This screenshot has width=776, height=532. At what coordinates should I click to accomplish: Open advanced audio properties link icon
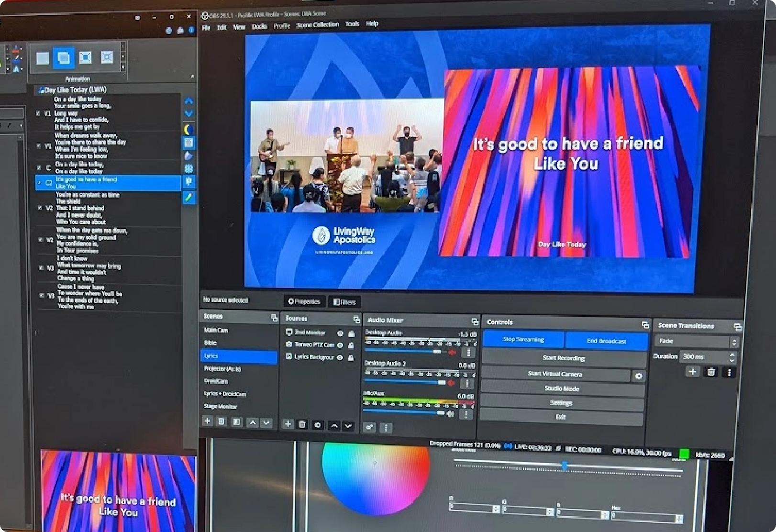(x=369, y=427)
